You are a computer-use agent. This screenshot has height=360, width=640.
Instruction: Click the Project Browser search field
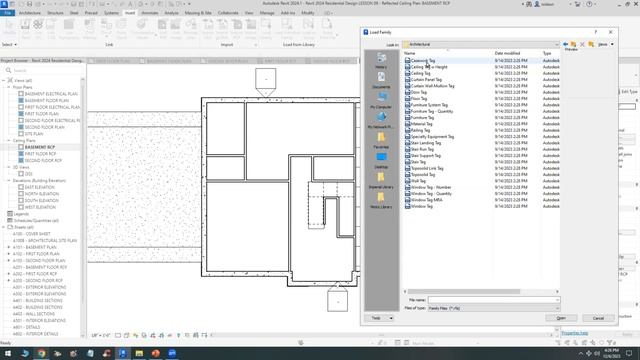coord(43,71)
